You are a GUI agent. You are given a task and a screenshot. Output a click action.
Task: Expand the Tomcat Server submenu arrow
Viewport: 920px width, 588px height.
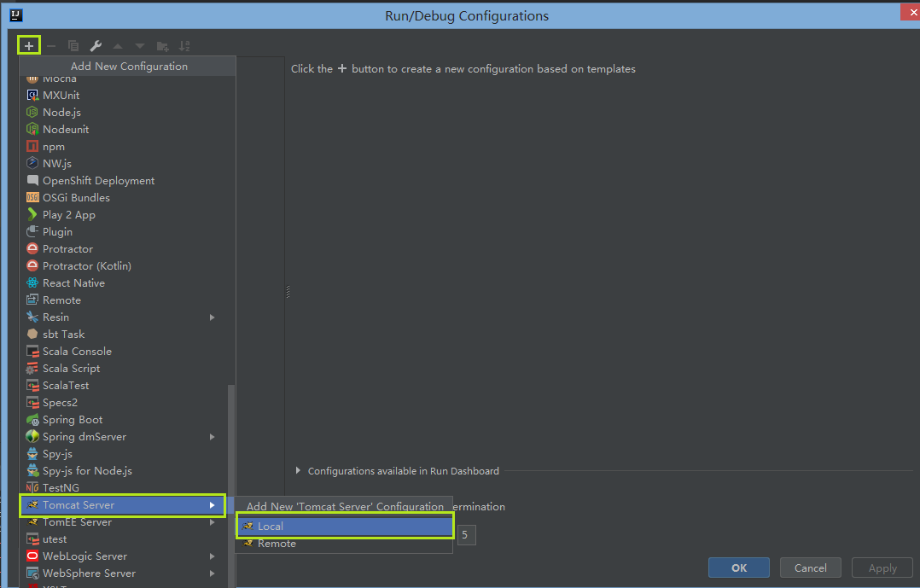(x=213, y=505)
